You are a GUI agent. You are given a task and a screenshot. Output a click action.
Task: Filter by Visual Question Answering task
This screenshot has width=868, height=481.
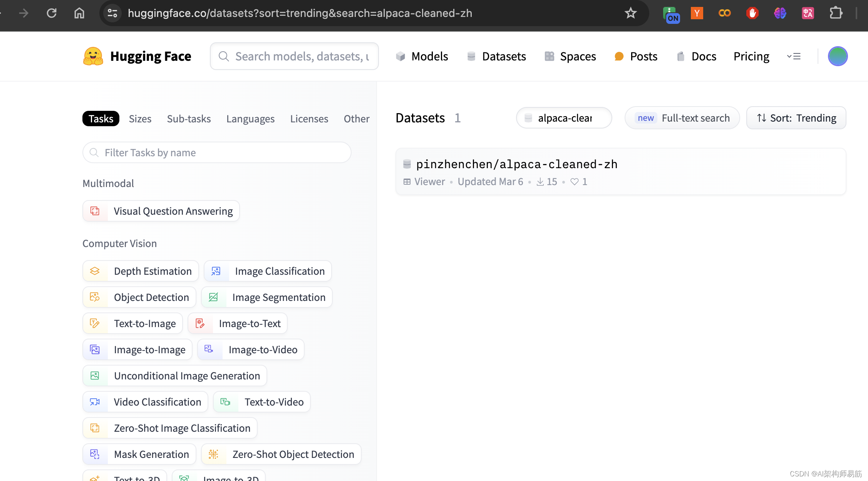pyautogui.click(x=161, y=211)
